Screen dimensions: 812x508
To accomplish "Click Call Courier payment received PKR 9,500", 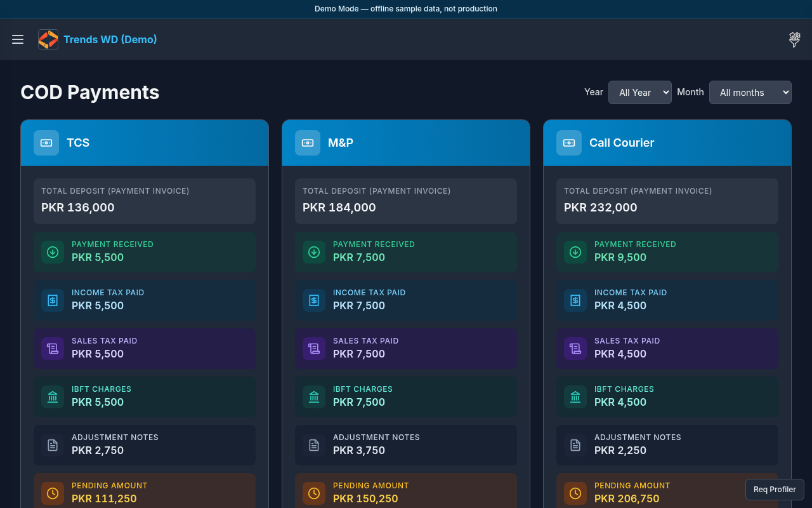I will pos(620,258).
